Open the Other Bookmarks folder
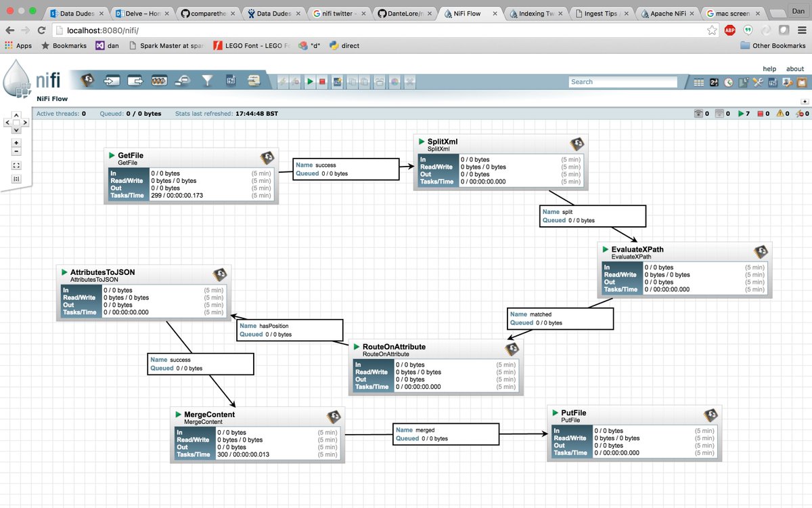This screenshot has height=508, width=812. coord(773,46)
